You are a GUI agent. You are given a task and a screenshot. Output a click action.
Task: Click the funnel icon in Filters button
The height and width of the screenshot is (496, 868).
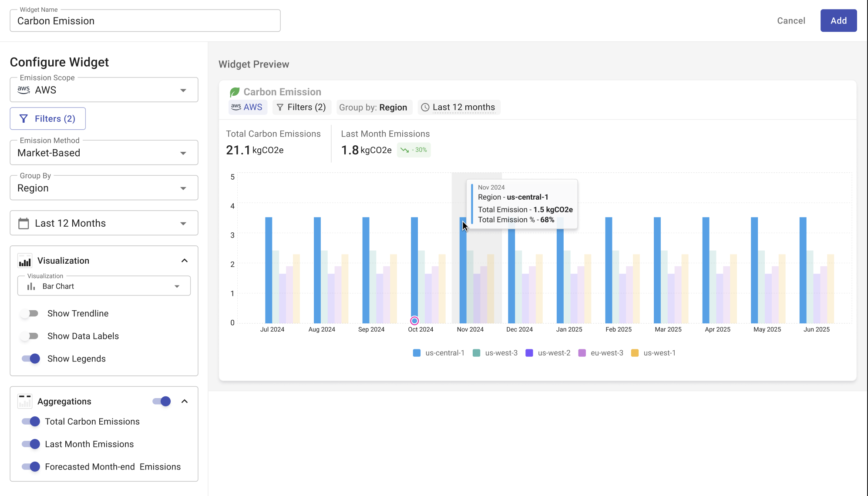pyautogui.click(x=24, y=119)
